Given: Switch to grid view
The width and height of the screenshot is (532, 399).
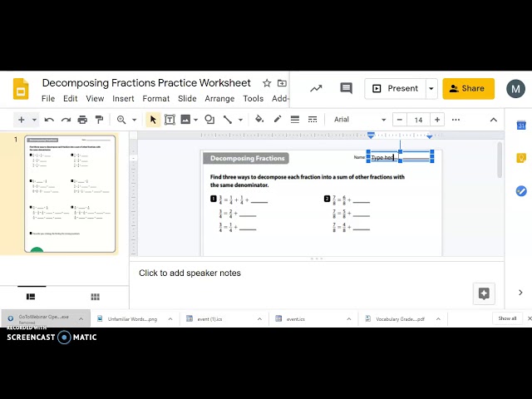Looking at the screenshot, I should click(x=96, y=297).
